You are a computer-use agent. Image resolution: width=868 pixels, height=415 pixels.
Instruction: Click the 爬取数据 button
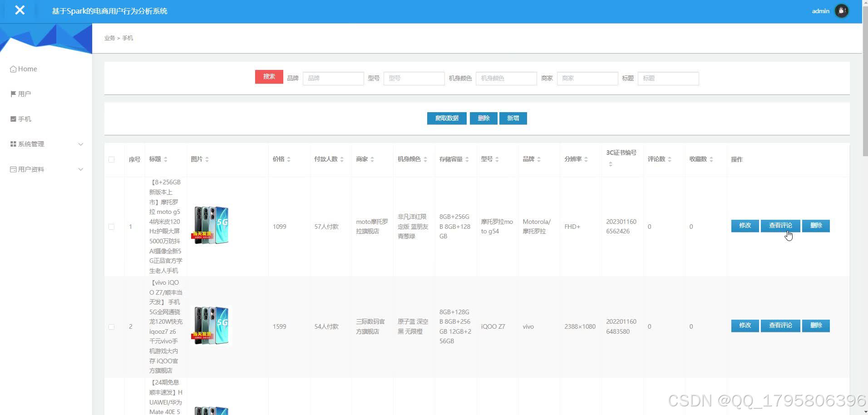click(447, 119)
